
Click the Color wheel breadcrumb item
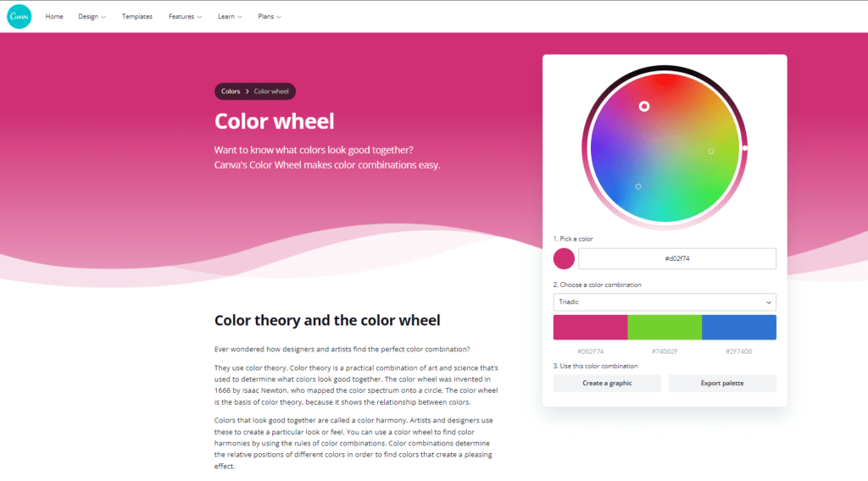[x=271, y=91]
